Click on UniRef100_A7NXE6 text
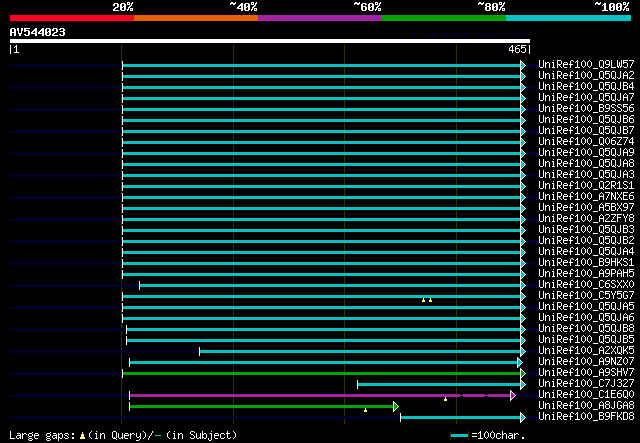The image size is (640, 443). [586, 196]
